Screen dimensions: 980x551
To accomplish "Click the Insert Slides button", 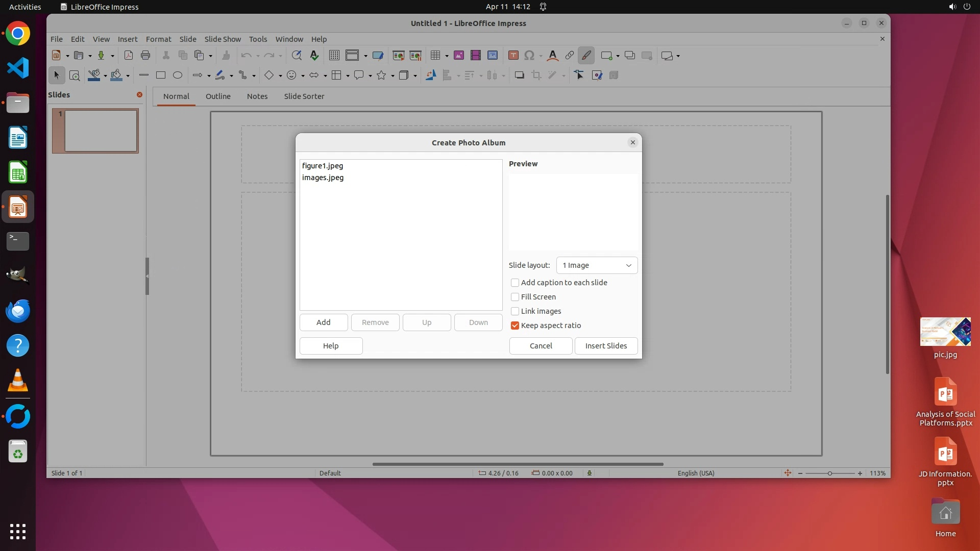I will click(x=606, y=346).
